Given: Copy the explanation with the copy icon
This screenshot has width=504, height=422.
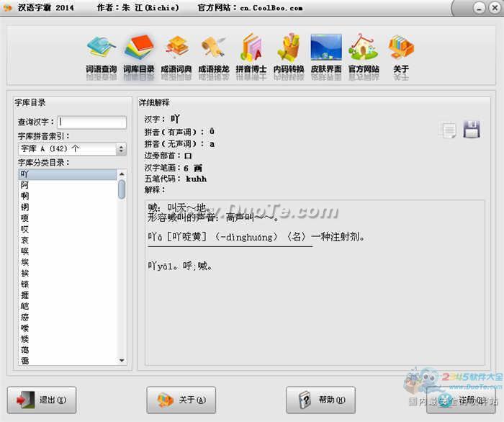Looking at the screenshot, I should (449, 130).
